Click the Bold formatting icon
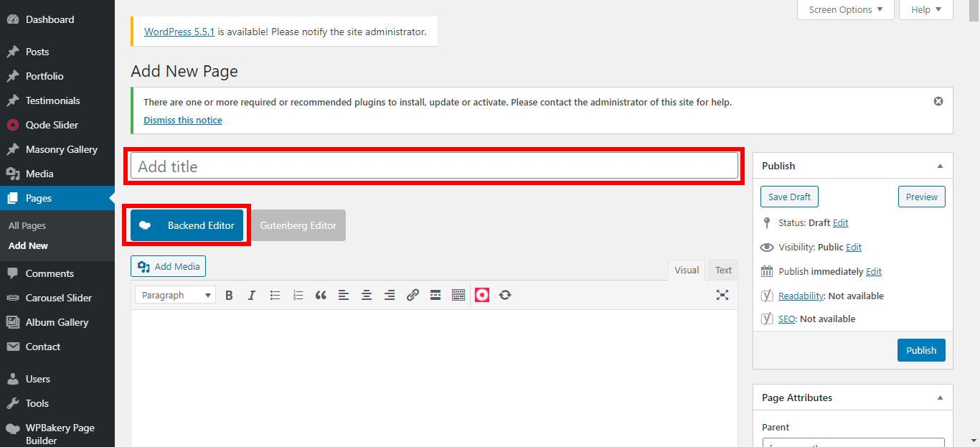 [229, 295]
